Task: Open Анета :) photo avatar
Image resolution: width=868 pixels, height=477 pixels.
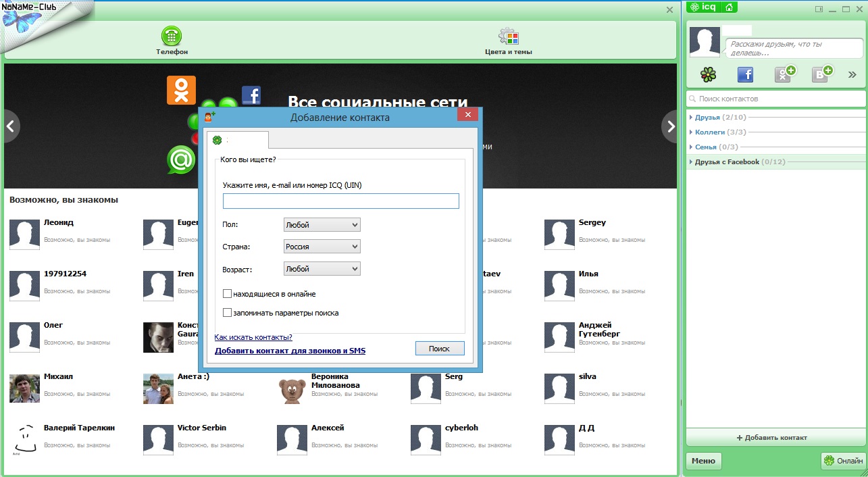Action: pos(159,388)
